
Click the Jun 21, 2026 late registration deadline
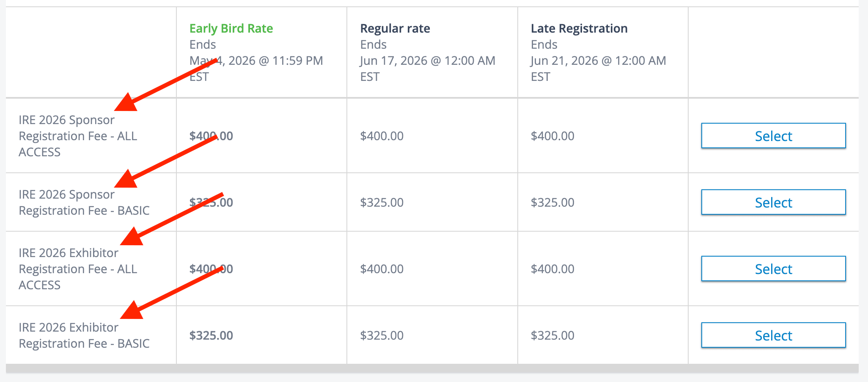point(598,61)
